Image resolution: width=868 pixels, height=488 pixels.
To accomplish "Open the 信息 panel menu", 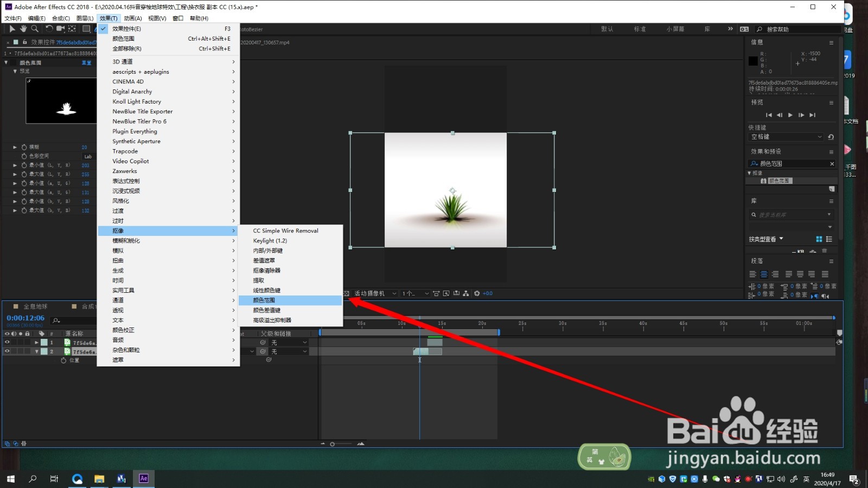I will pyautogui.click(x=831, y=43).
